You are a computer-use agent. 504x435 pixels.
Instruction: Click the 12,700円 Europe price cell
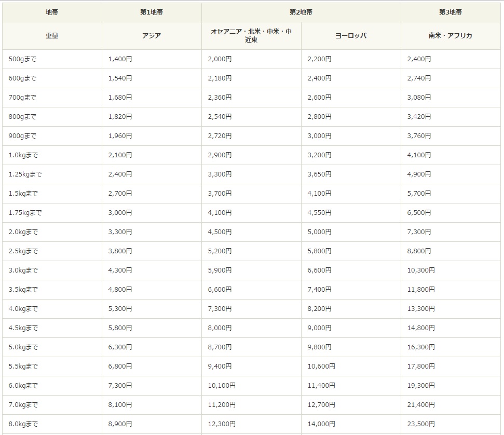pyautogui.click(x=351, y=405)
